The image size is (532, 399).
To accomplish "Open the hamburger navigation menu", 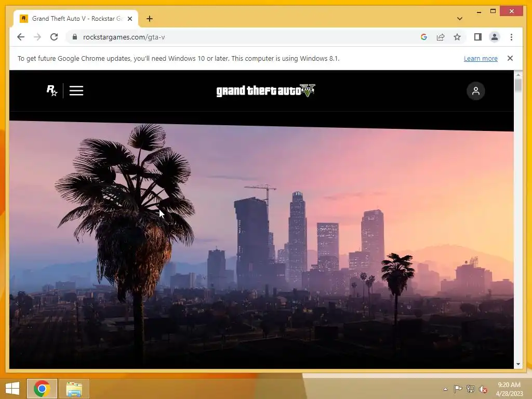I will coord(76,90).
